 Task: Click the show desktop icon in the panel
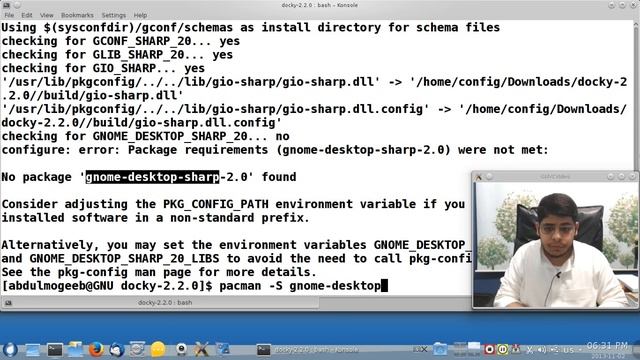tap(33, 350)
